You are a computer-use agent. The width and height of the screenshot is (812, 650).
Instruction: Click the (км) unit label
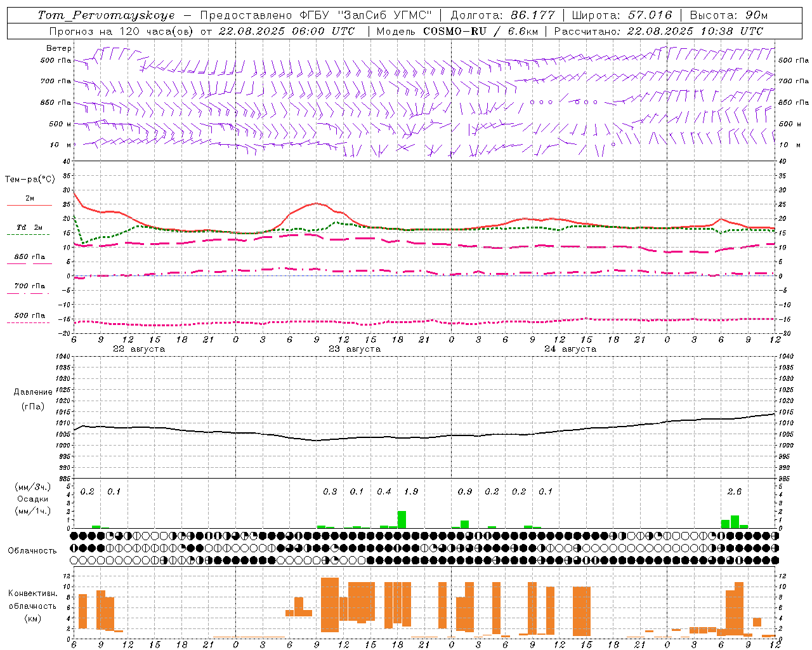pyautogui.click(x=33, y=618)
